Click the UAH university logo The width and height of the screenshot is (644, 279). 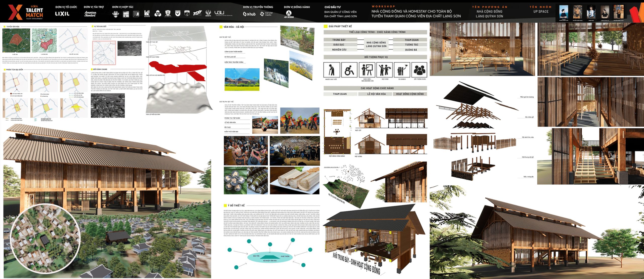coord(147,14)
